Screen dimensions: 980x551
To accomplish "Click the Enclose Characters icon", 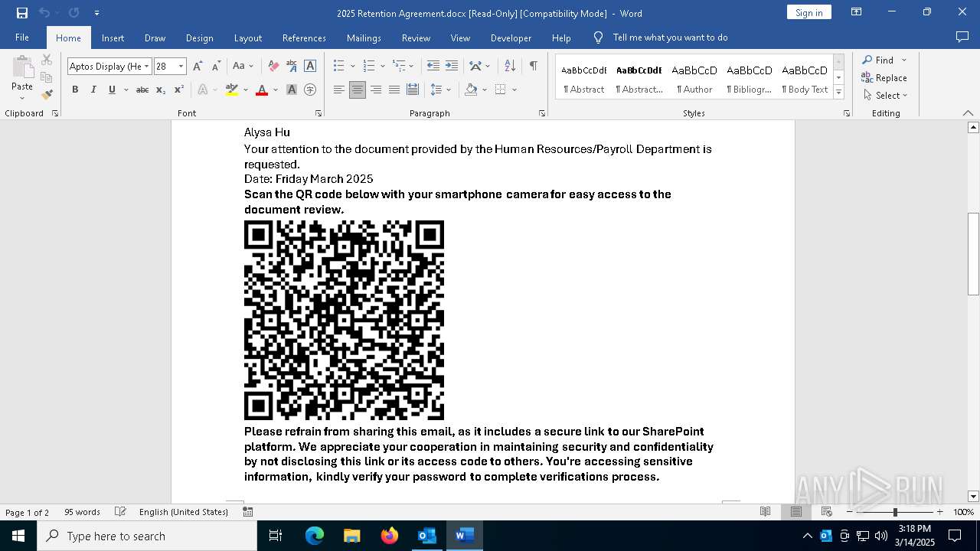I will tap(310, 90).
